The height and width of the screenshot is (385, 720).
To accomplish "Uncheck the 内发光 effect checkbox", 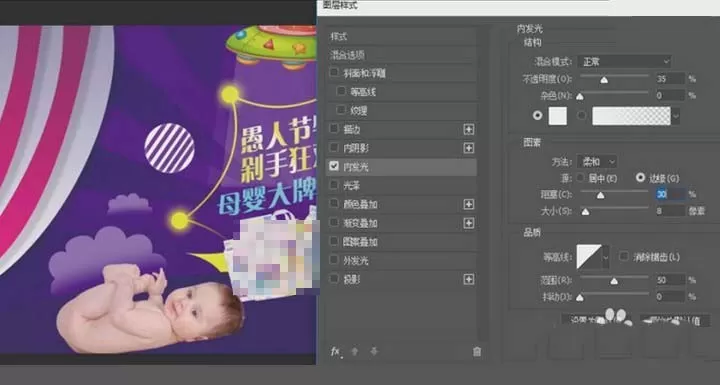I will tap(334, 166).
